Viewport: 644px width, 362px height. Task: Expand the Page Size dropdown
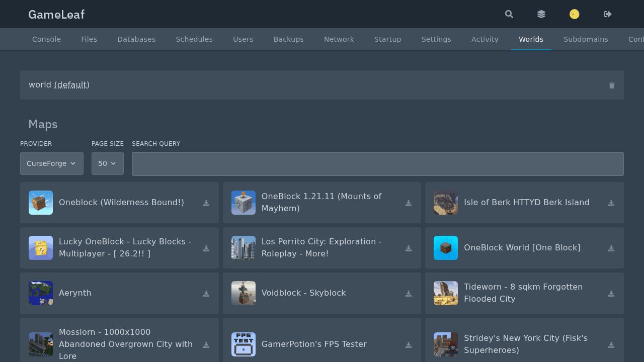pyautogui.click(x=108, y=163)
